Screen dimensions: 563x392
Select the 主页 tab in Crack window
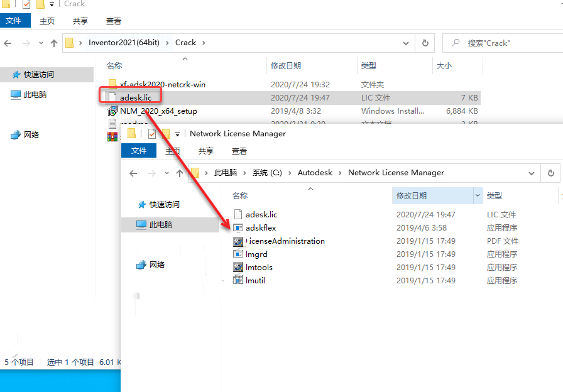click(x=47, y=21)
